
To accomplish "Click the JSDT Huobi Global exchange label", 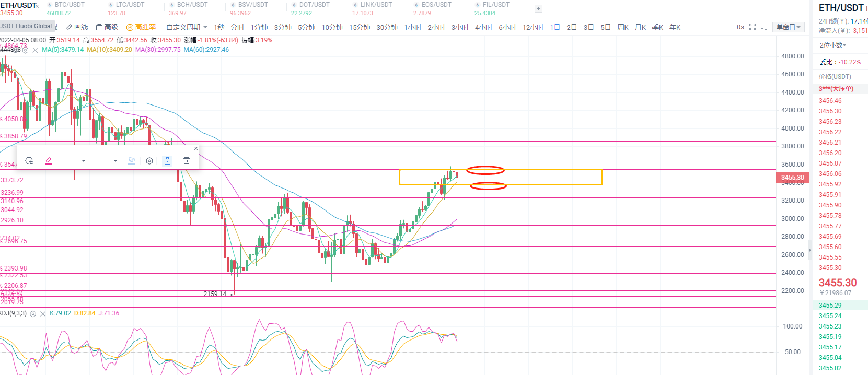I will pyautogui.click(x=27, y=26).
